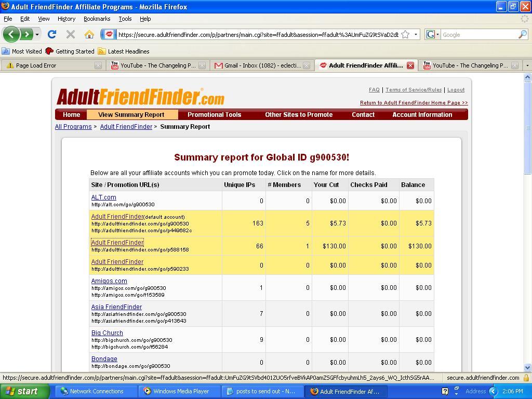Click the Promotional Tools navigation tab
Screen dimensions: 532x399
click(x=215, y=115)
